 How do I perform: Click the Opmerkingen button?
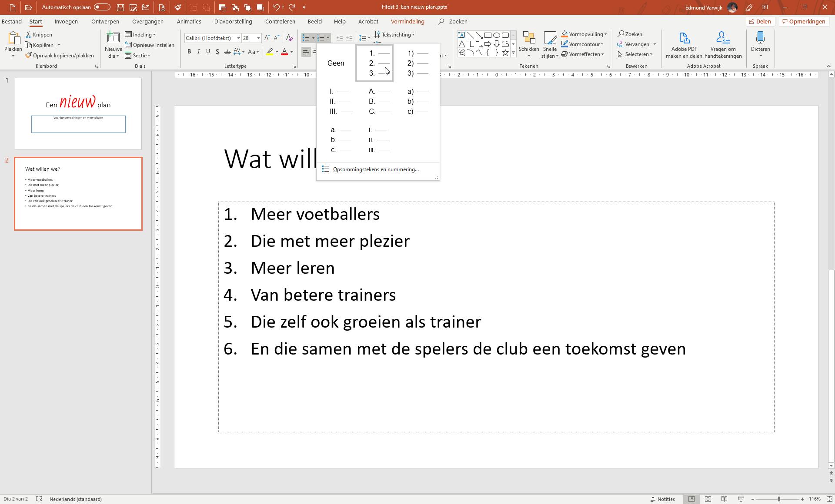click(x=804, y=21)
